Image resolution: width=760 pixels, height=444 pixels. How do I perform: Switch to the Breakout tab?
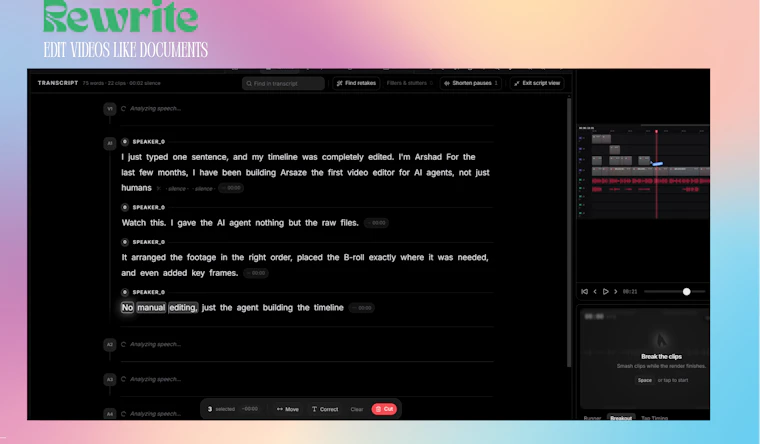click(621, 418)
